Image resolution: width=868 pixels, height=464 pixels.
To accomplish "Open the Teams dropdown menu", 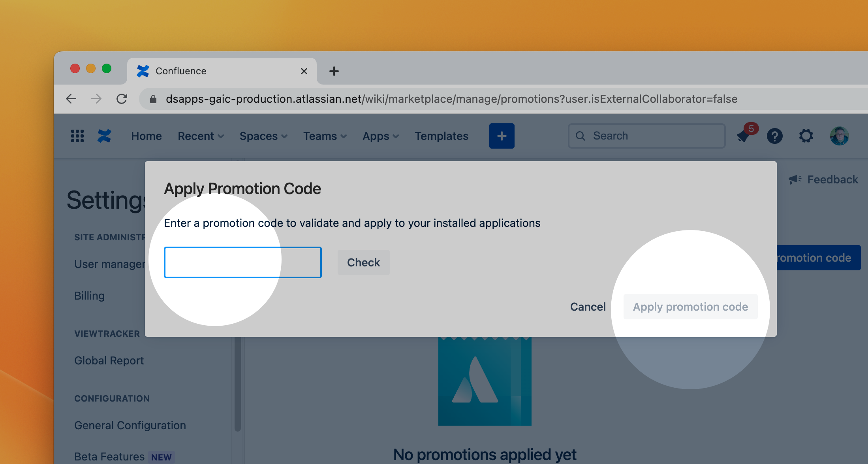I will pos(325,136).
